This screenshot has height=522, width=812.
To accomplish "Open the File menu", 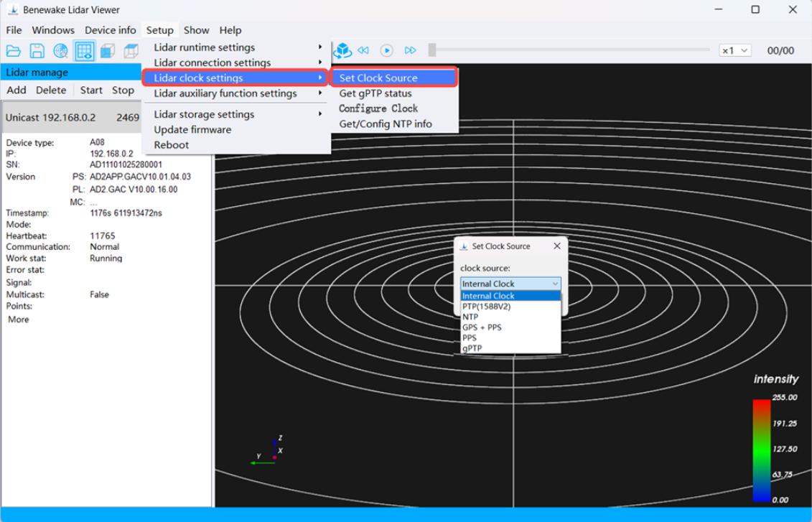I will coord(14,30).
